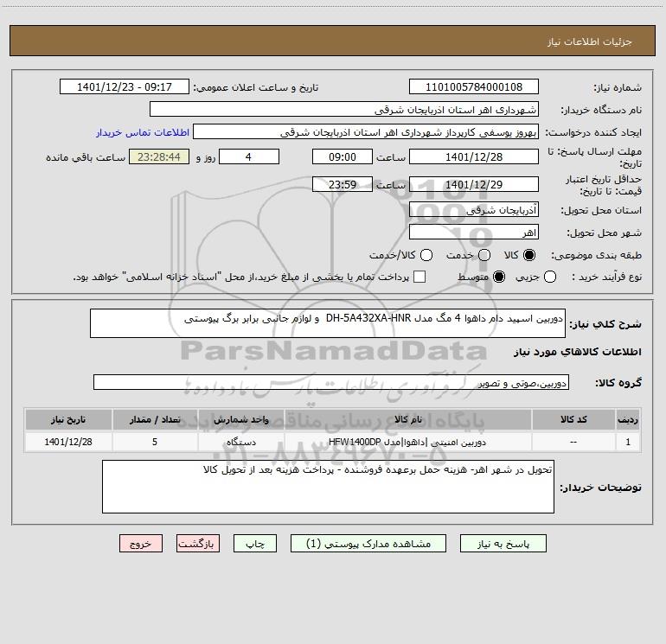This screenshot has height=644, width=666.
Task: Click the تاریخ نیاز column header
Action: tap(68, 419)
